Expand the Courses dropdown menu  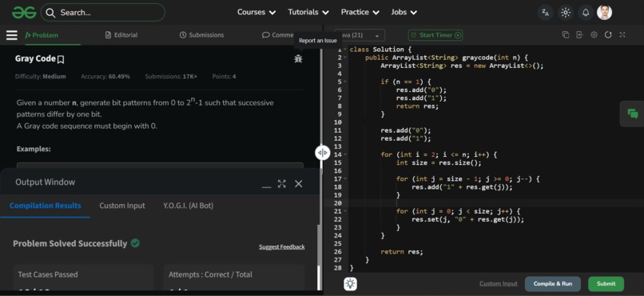point(256,12)
